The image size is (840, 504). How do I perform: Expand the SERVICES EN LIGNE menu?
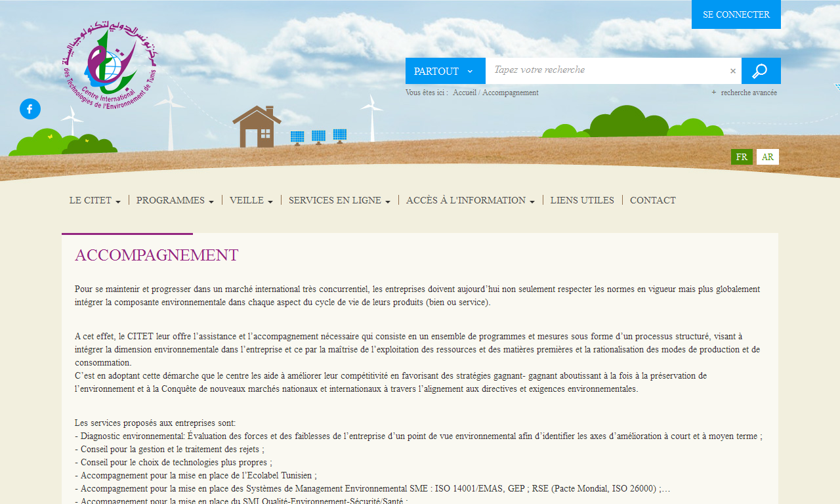click(x=340, y=200)
